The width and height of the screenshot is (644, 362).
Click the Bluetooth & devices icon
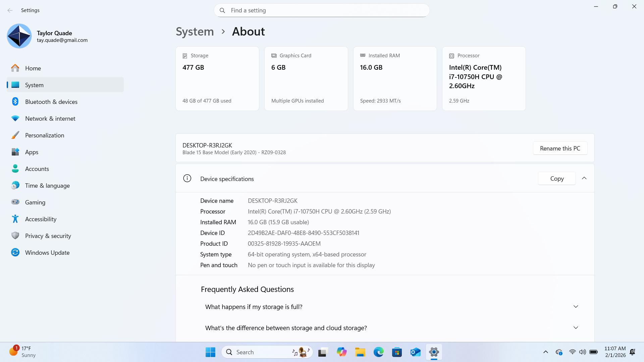coord(15,102)
